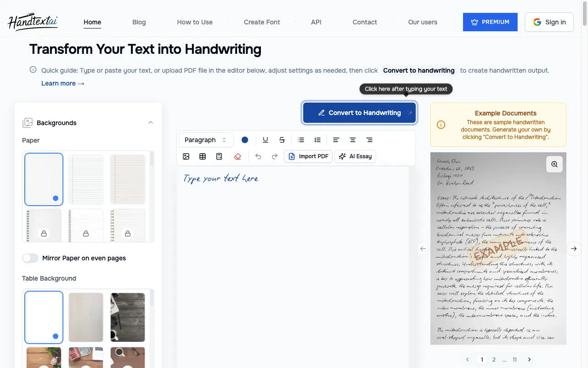The height and width of the screenshot is (368, 588).
Task: Open the API page
Action: 316,22
